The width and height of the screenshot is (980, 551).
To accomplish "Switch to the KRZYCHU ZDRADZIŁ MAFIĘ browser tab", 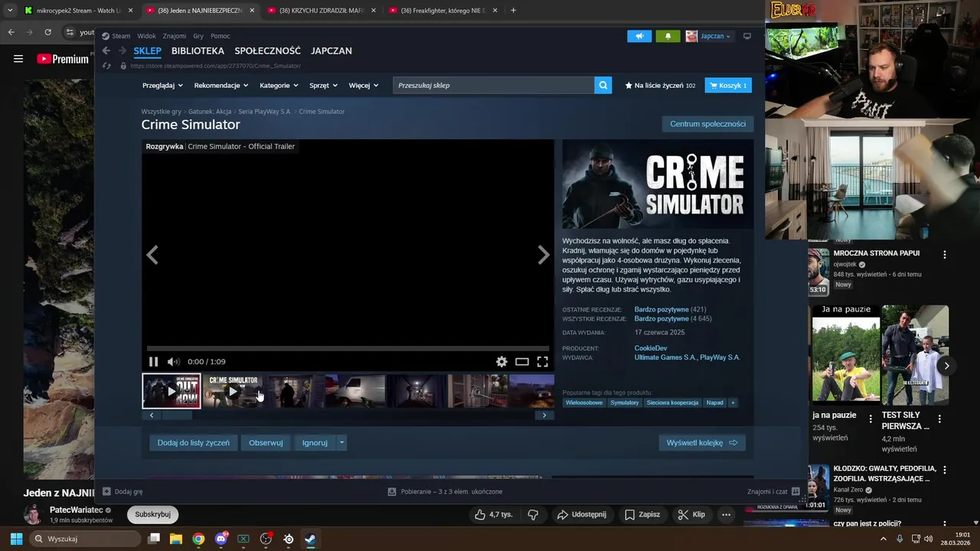I will pos(320,11).
